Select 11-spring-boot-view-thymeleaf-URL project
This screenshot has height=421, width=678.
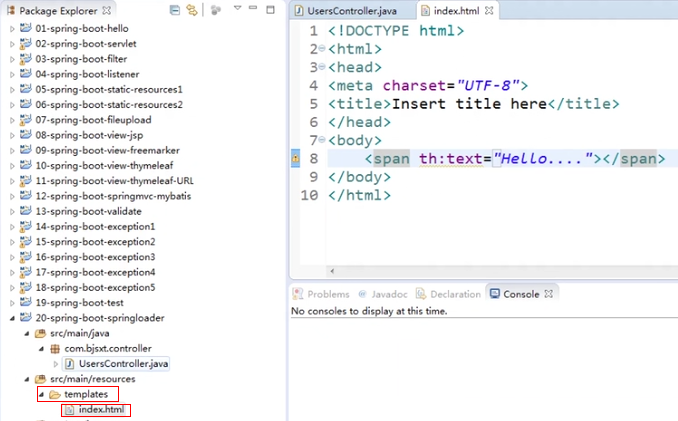(x=114, y=181)
